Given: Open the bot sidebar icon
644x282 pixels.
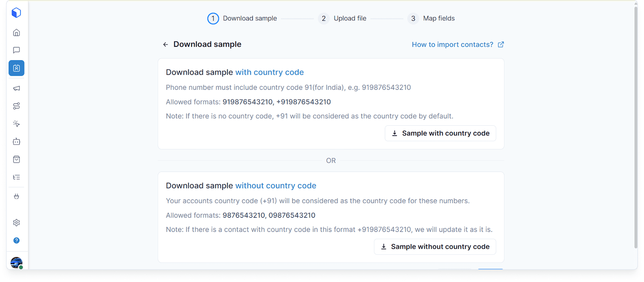Looking at the screenshot, I should click(16, 142).
